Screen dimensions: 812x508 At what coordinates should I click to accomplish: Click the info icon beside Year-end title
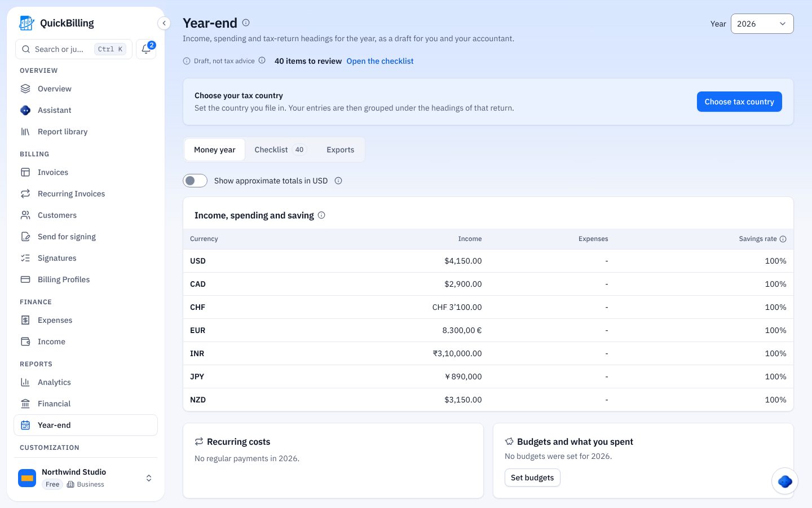coord(246,23)
